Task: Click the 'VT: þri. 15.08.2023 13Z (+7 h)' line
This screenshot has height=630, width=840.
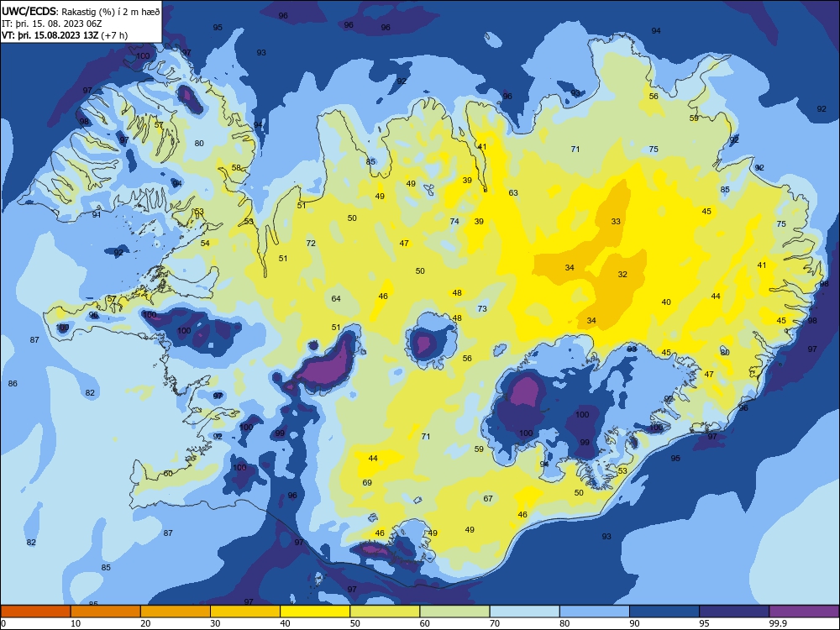Action: click(65, 35)
